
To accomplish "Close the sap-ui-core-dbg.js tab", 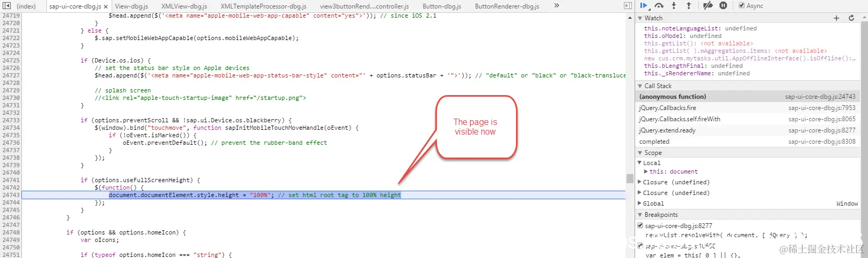I will tap(106, 6).
